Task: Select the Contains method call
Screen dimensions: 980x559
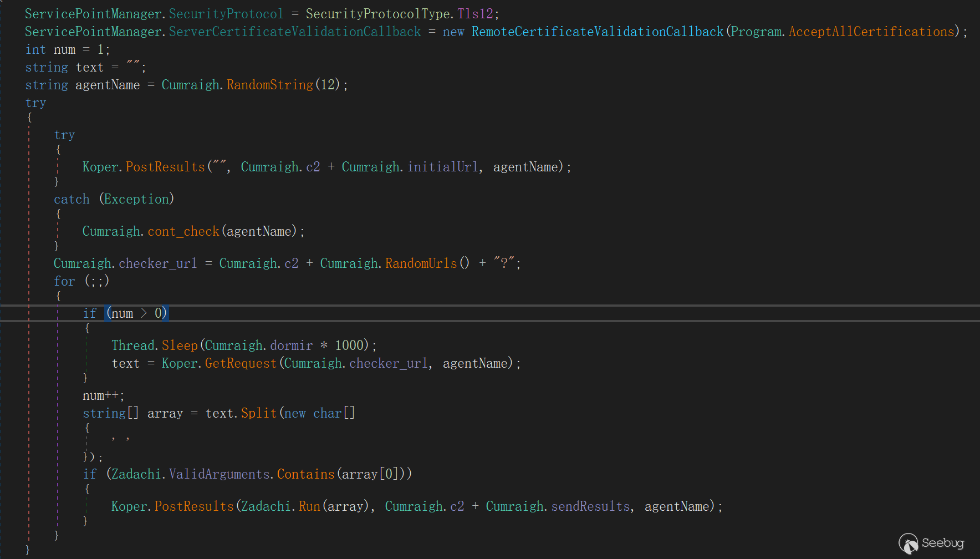Action: (306, 474)
